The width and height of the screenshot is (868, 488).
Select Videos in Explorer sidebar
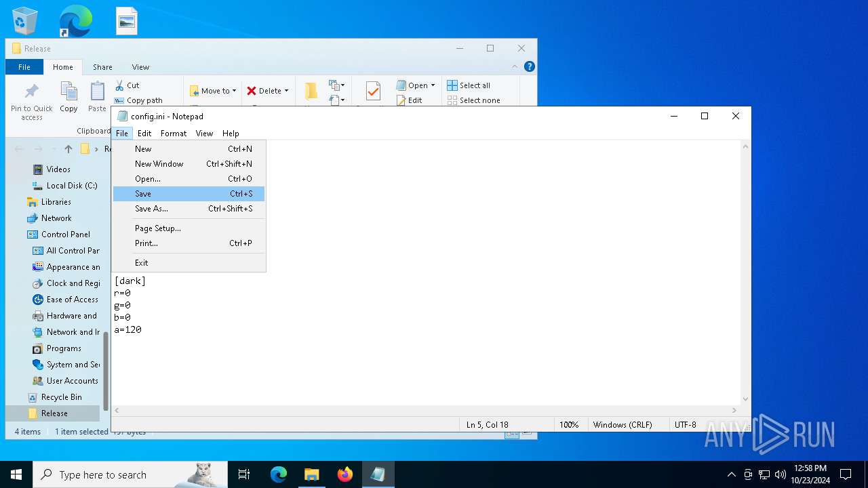tap(58, 169)
